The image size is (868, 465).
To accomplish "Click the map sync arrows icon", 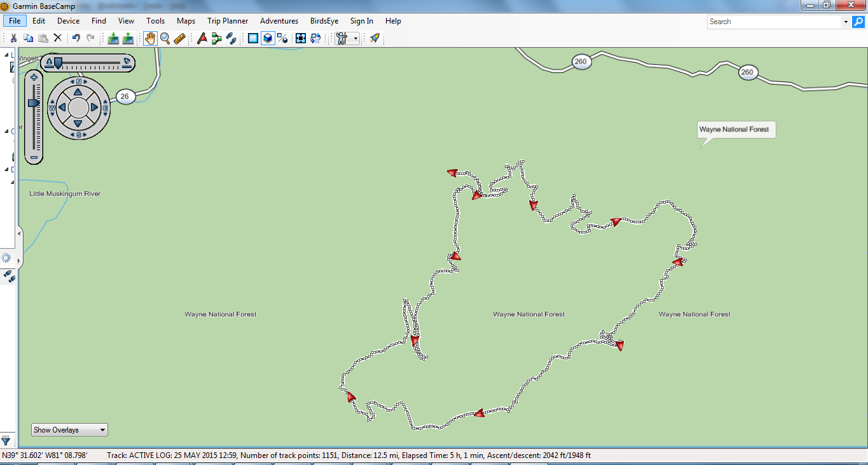I will click(315, 38).
